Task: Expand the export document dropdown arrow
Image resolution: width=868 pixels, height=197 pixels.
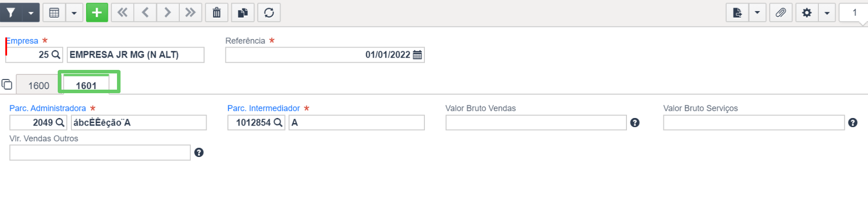Action: (757, 13)
